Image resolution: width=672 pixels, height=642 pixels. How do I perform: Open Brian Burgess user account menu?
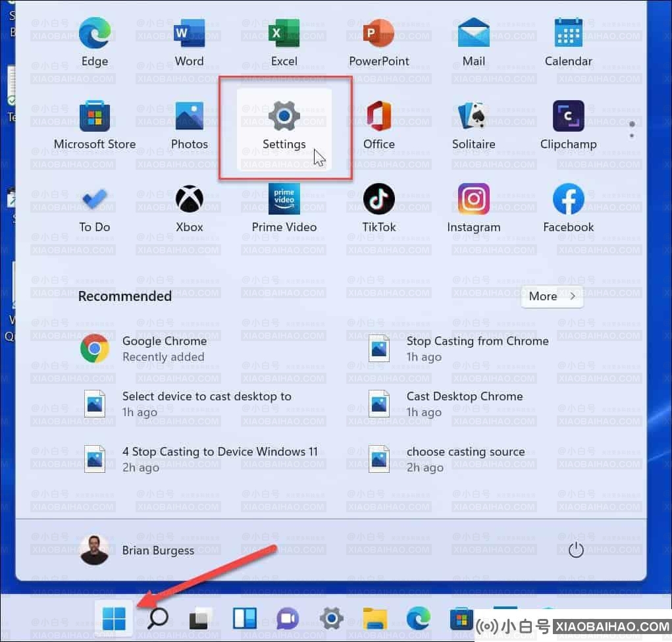(x=137, y=550)
